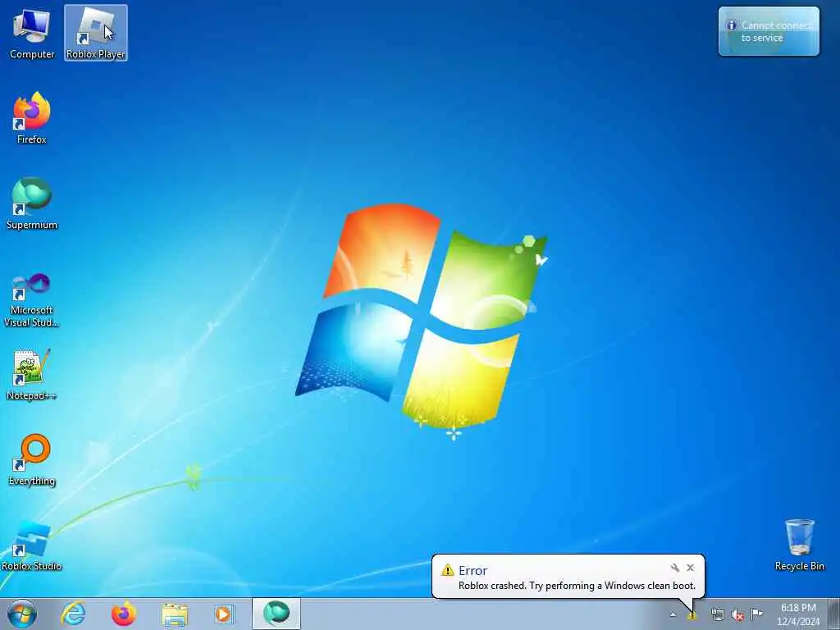Viewport: 840px width, 630px height.
Task: Click the Error balloon title
Action: [x=473, y=571]
